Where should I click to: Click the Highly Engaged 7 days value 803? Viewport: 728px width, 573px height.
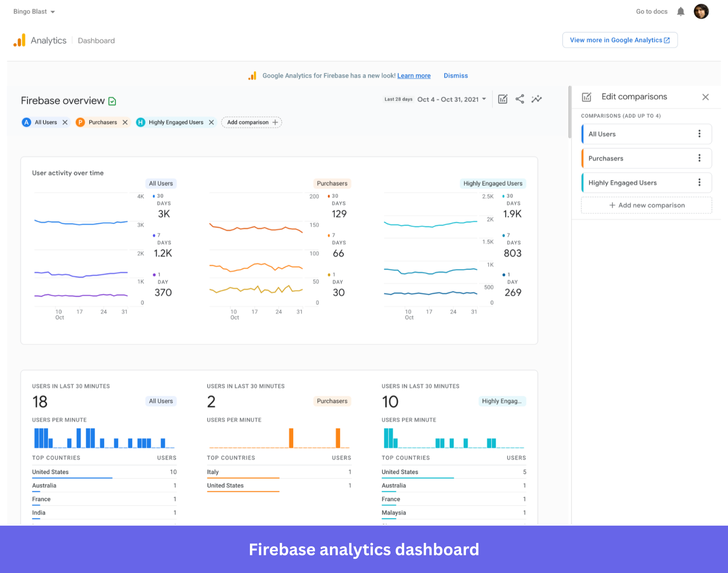coord(512,253)
